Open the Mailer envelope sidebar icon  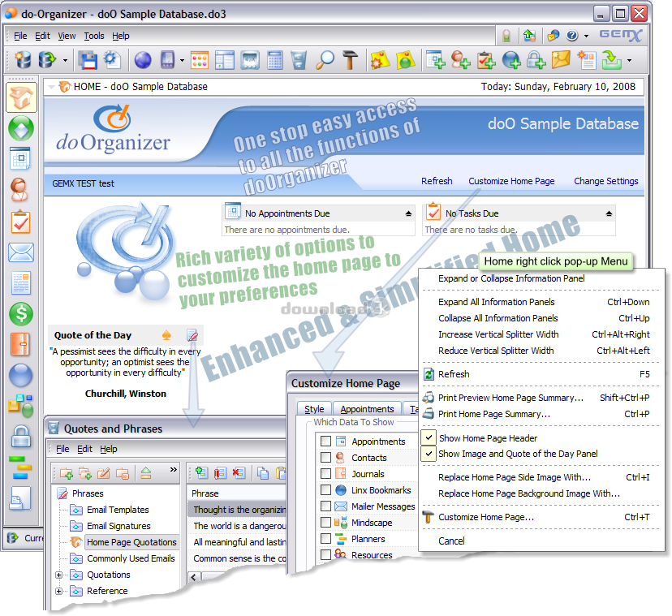(20, 252)
